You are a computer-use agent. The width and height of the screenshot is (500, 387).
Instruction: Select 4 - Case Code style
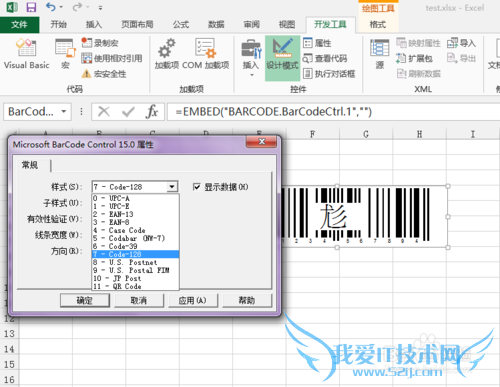tap(136, 230)
